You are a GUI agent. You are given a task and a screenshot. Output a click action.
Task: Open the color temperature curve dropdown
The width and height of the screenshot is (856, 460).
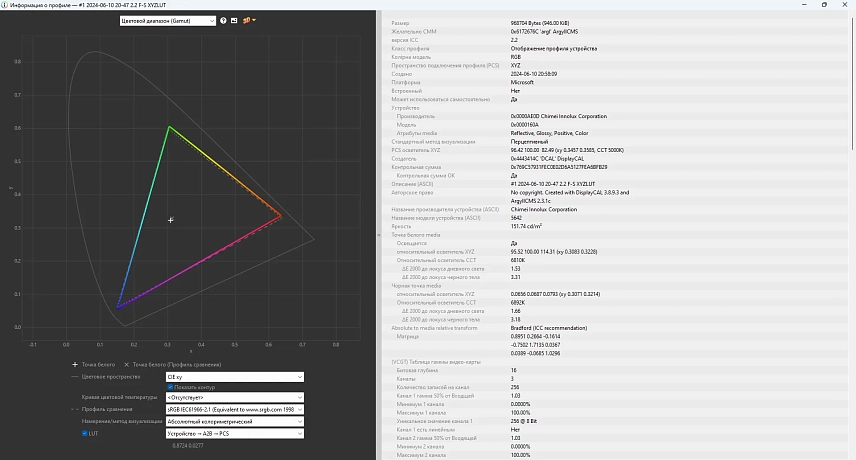[x=234, y=398]
